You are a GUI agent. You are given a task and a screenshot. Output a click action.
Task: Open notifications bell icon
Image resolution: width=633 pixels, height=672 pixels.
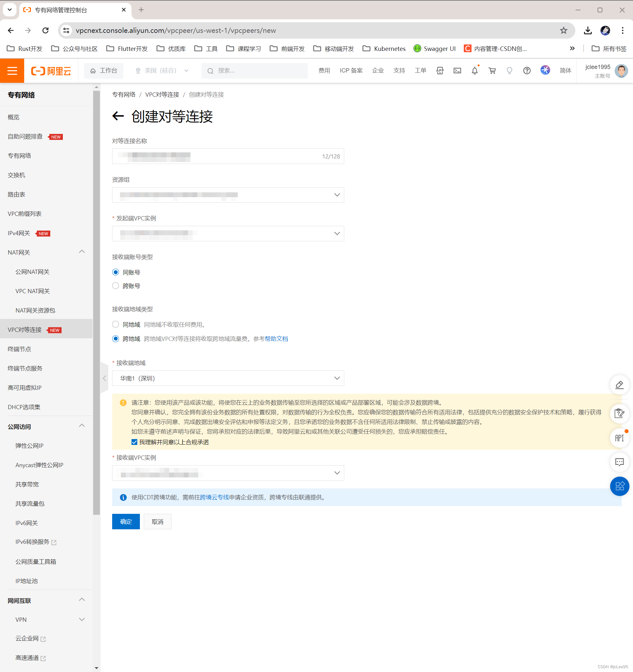(x=475, y=71)
